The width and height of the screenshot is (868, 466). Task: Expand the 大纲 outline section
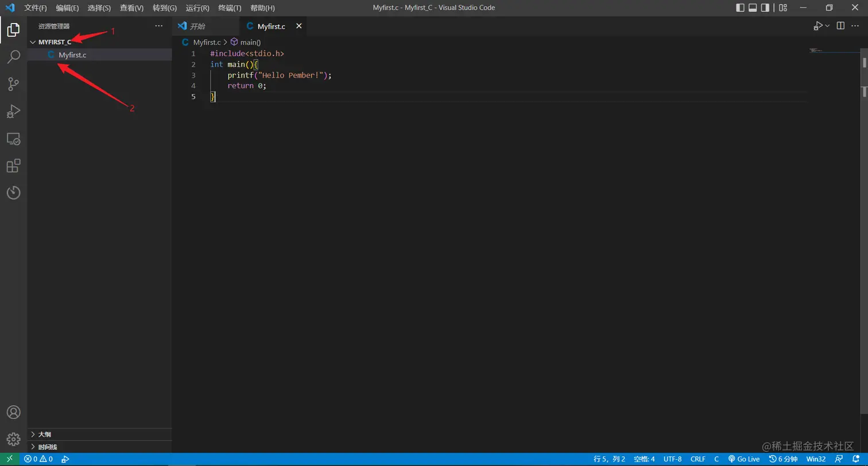[x=99, y=434]
